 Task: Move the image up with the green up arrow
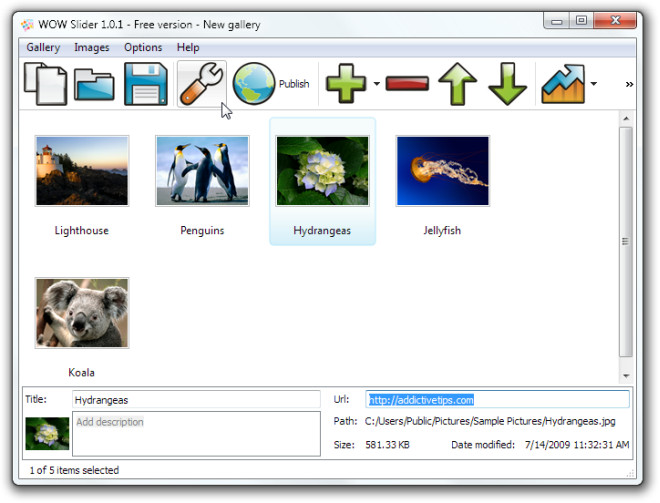click(x=458, y=84)
